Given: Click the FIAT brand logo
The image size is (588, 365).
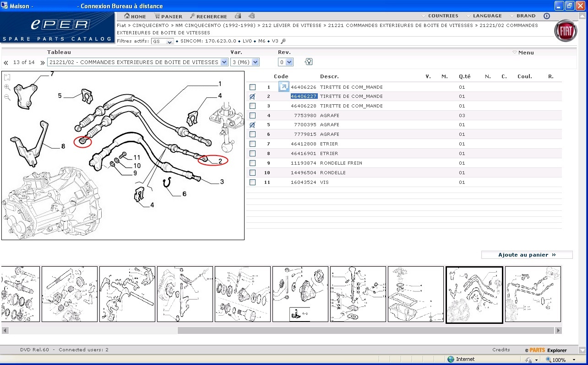Looking at the screenshot, I should [566, 32].
